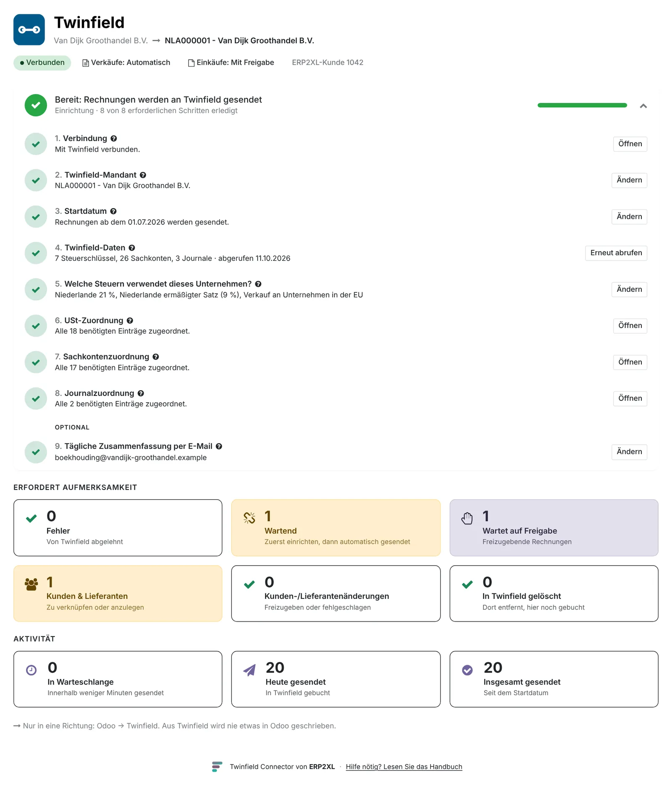Click Ändern button for the Startdatum step
Screen dimensions: 672x797
click(629, 217)
